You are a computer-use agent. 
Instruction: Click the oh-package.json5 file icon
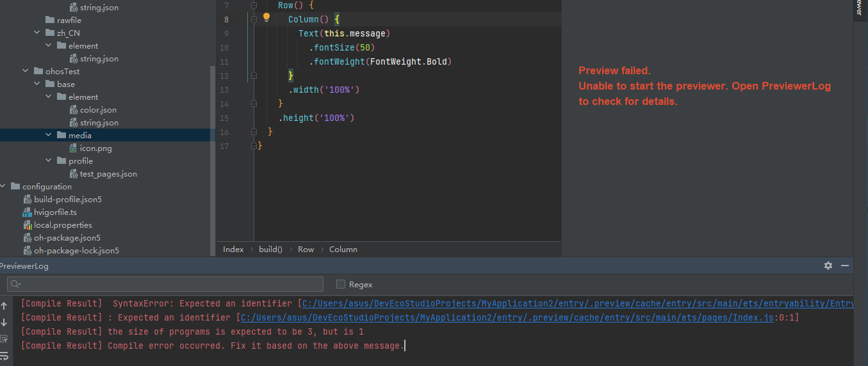coord(28,237)
